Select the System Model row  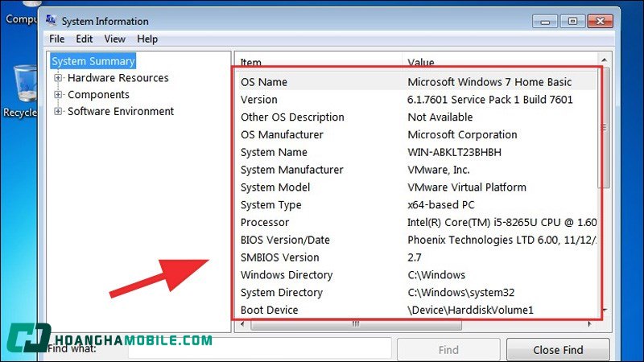[416, 187]
